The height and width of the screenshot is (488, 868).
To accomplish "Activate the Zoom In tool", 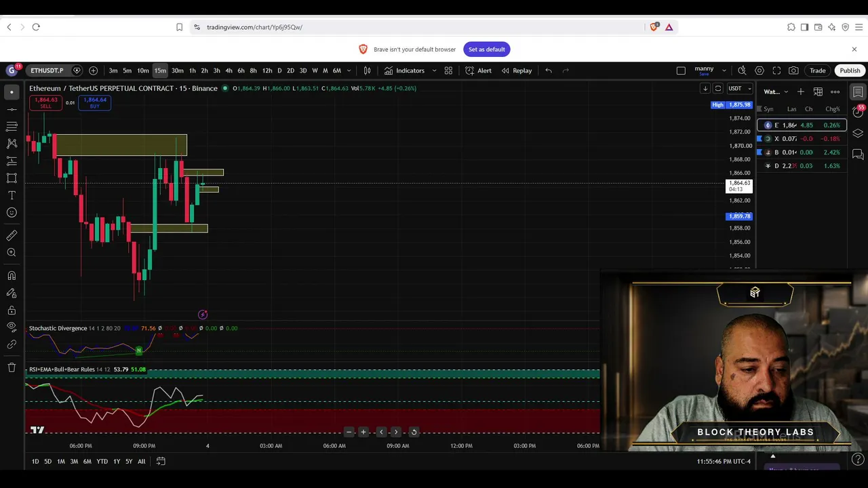I will click(x=12, y=253).
